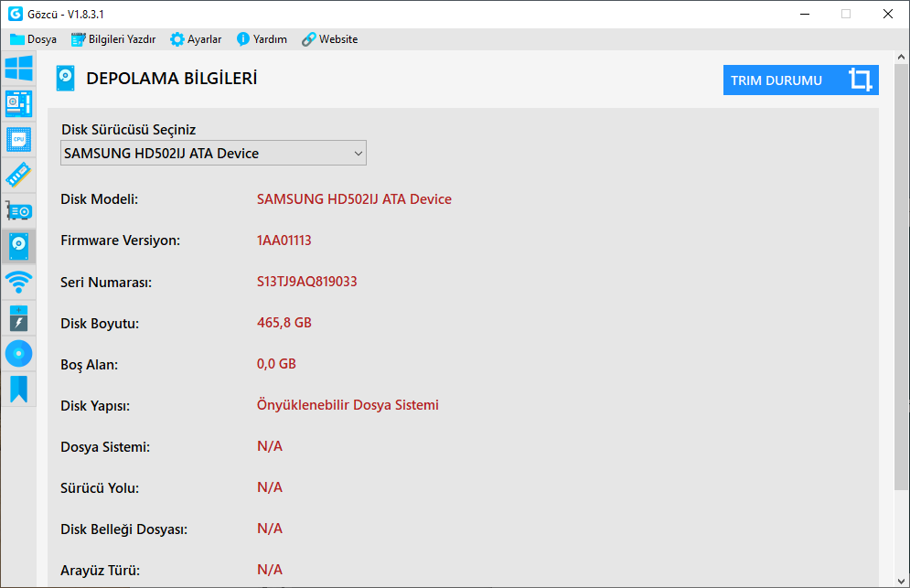This screenshot has height=588, width=910.
Task: Click the disk model value SAMSUNG HD502IJ ATA Device
Action: pyautogui.click(x=354, y=199)
